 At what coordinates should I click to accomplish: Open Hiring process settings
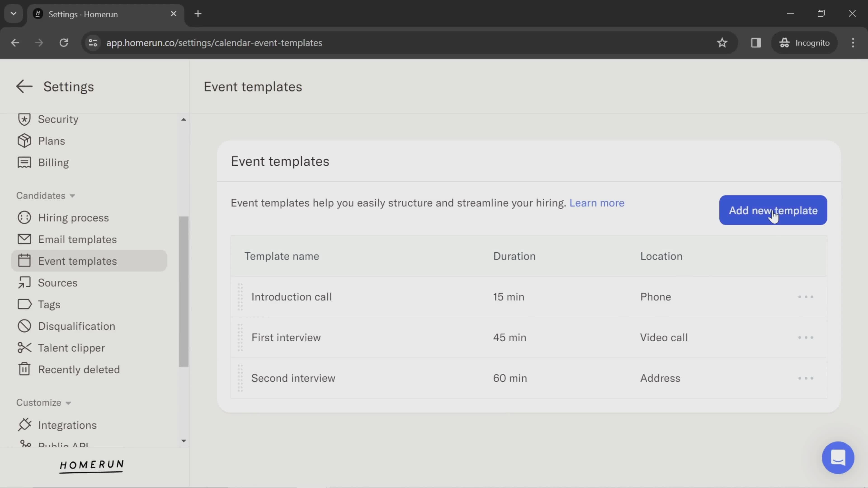(73, 218)
